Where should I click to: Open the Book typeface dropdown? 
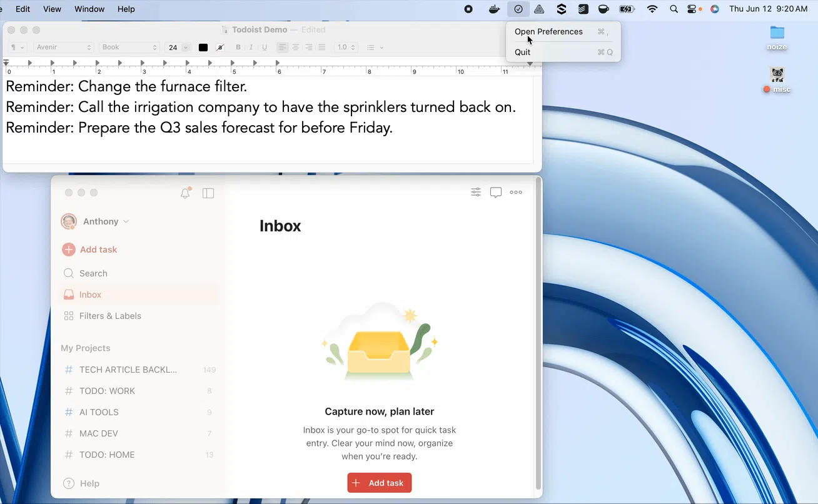point(129,48)
